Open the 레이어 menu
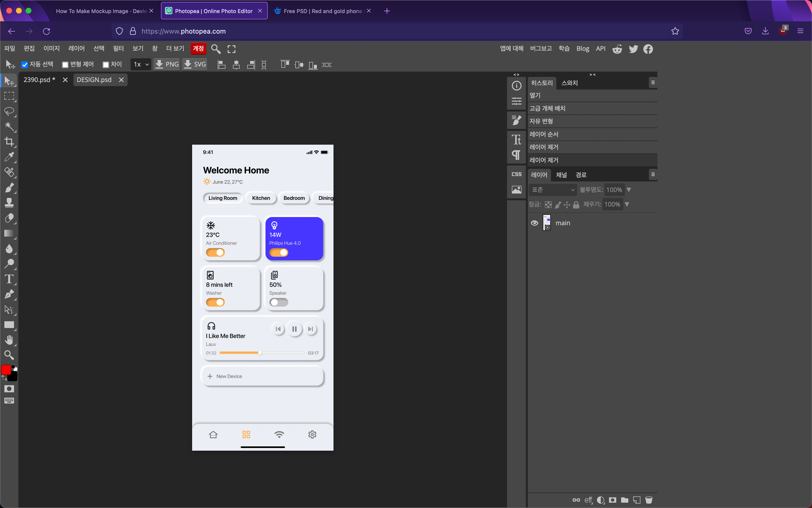 (x=77, y=49)
